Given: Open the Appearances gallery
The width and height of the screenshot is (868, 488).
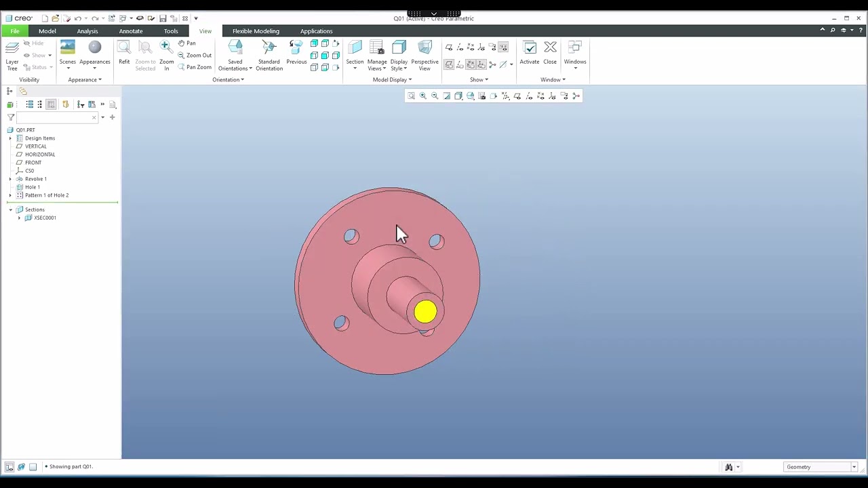Looking at the screenshot, I should coord(94,56).
